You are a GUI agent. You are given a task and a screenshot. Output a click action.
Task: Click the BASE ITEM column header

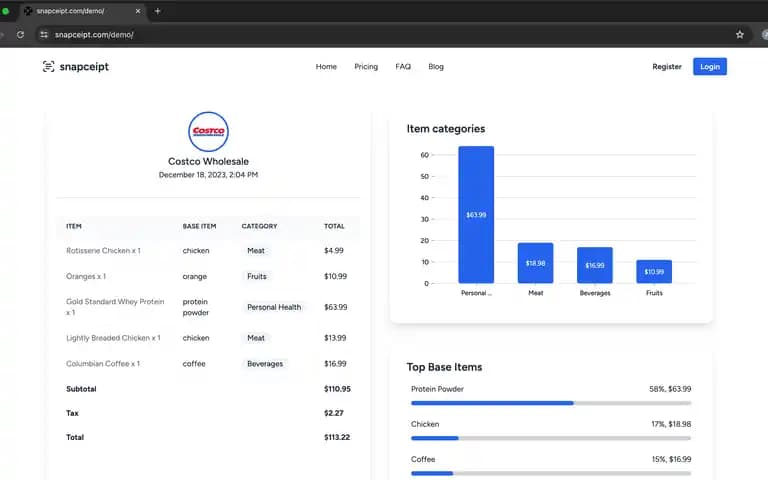(199, 226)
